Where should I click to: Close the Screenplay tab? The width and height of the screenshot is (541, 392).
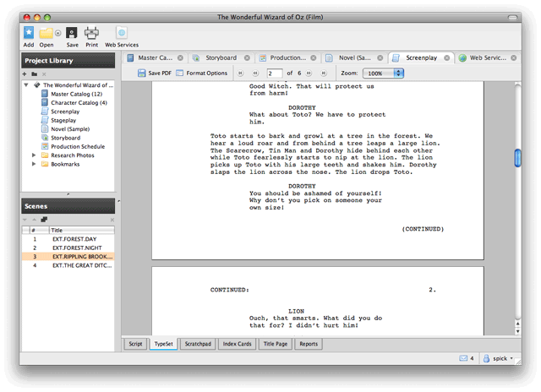point(447,58)
